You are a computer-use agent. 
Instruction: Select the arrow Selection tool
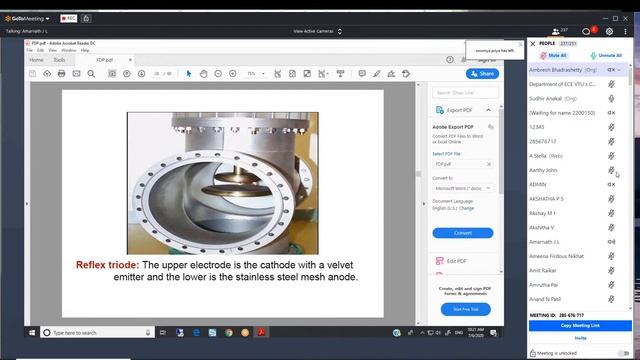click(189, 74)
